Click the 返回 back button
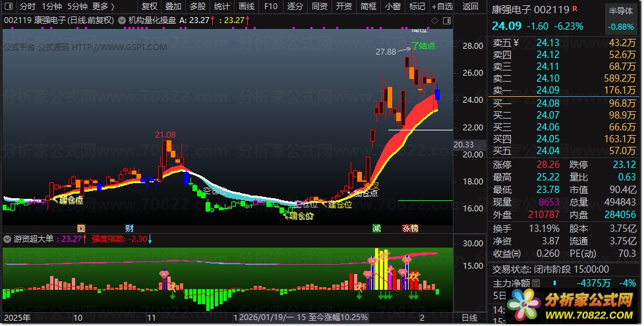 click(x=471, y=6)
